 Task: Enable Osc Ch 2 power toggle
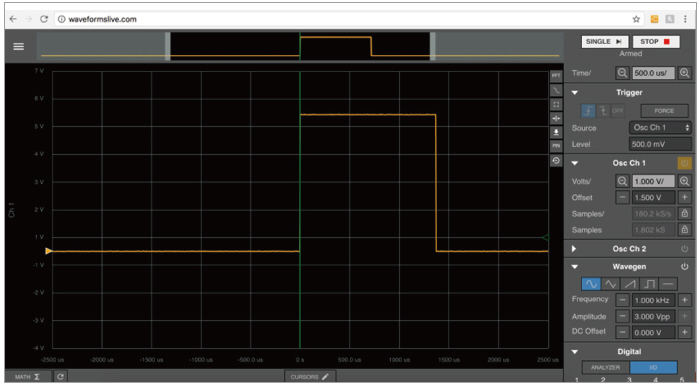click(x=684, y=249)
